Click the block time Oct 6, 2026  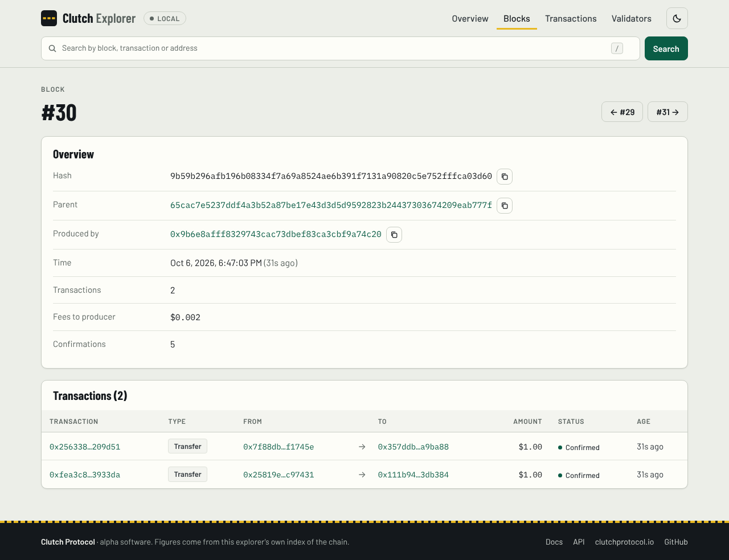pyautogui.click(x=216, y=263)
